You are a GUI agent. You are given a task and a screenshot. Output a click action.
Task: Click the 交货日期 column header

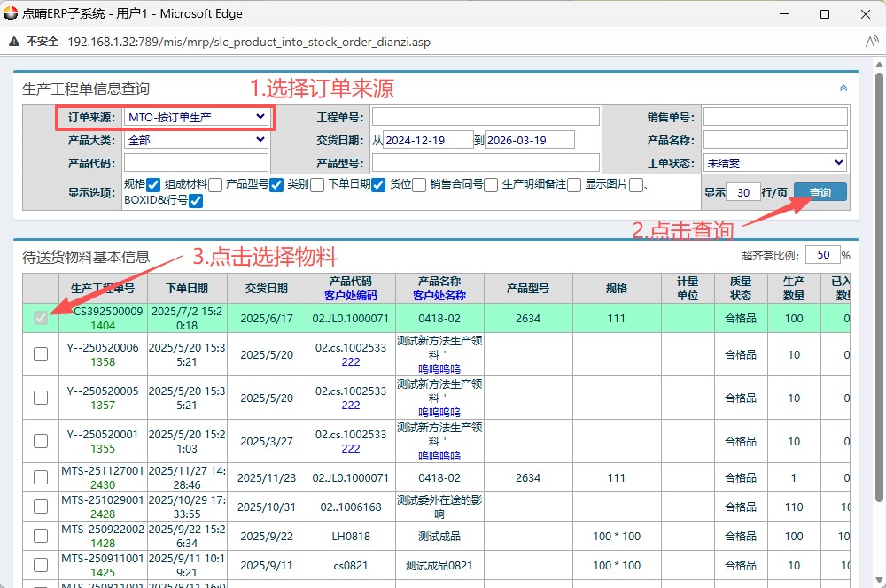[x=264, y=288]
